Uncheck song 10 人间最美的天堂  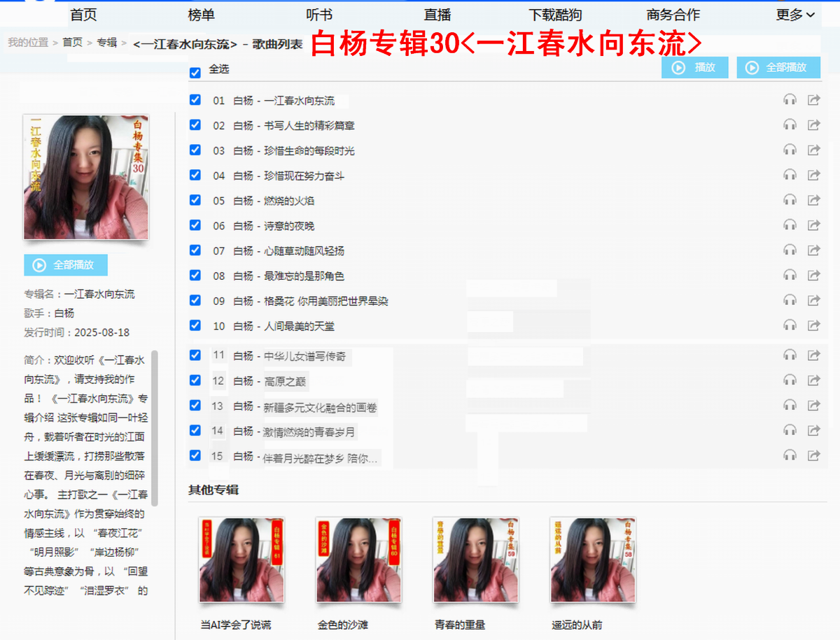click(x=195, y=325)
